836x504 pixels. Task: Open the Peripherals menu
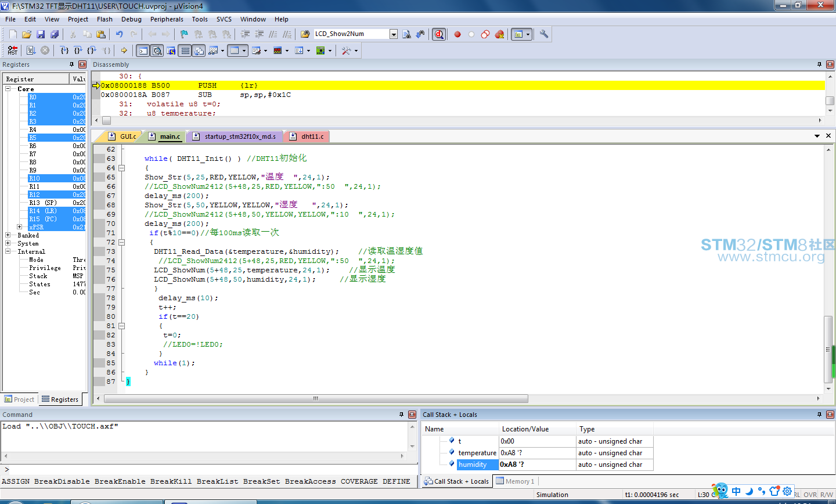click(x=167, y=19)
